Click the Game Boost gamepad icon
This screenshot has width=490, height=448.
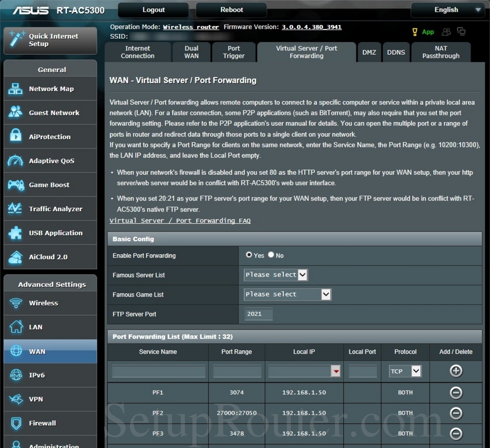[16, 185]
